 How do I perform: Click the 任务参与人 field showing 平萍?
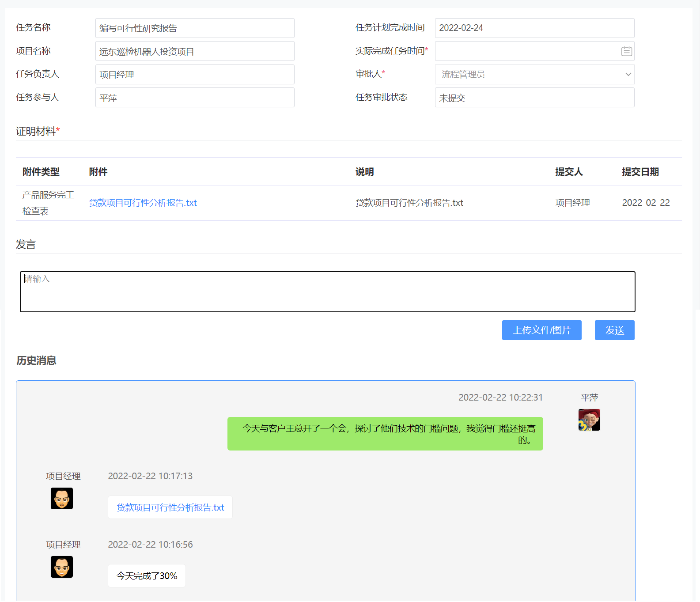pyautogui.click(x=195, y=98)
